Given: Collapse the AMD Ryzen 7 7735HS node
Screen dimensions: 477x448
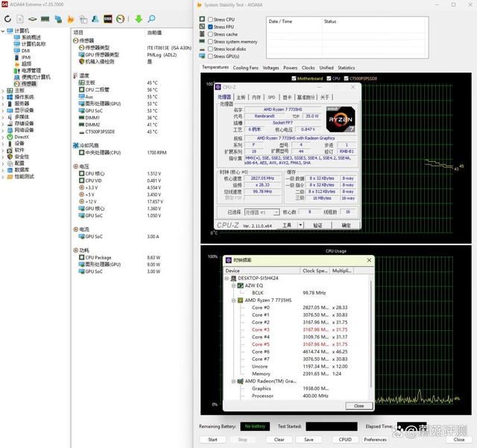Looking at the screenshot, I should (x=233, y=300).
